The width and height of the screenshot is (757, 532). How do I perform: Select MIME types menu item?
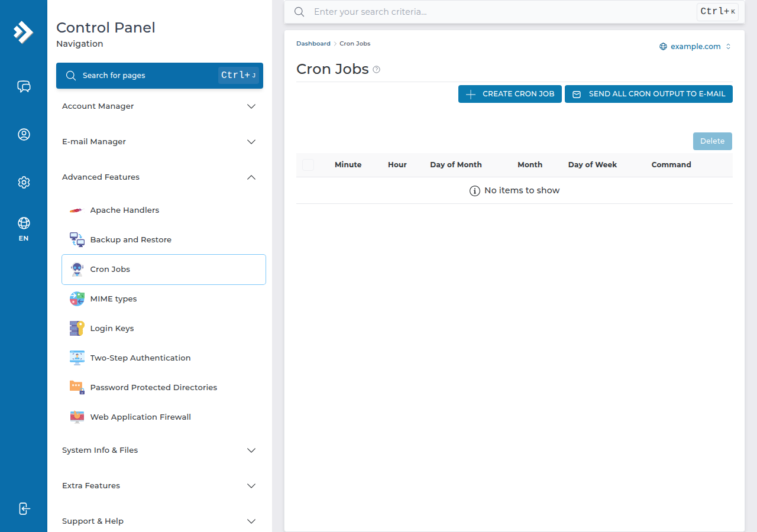164,299
